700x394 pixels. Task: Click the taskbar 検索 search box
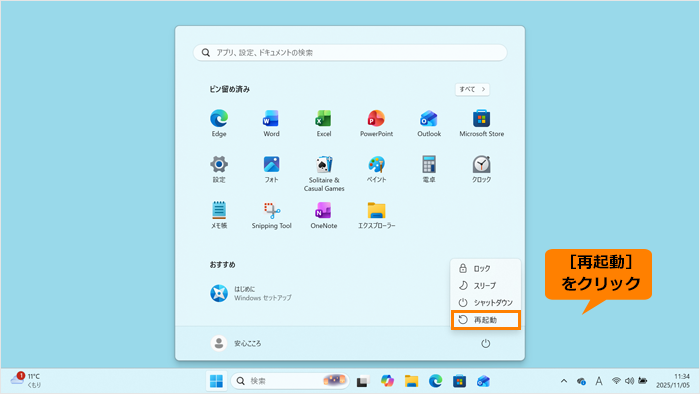click(x=290, y=381)
